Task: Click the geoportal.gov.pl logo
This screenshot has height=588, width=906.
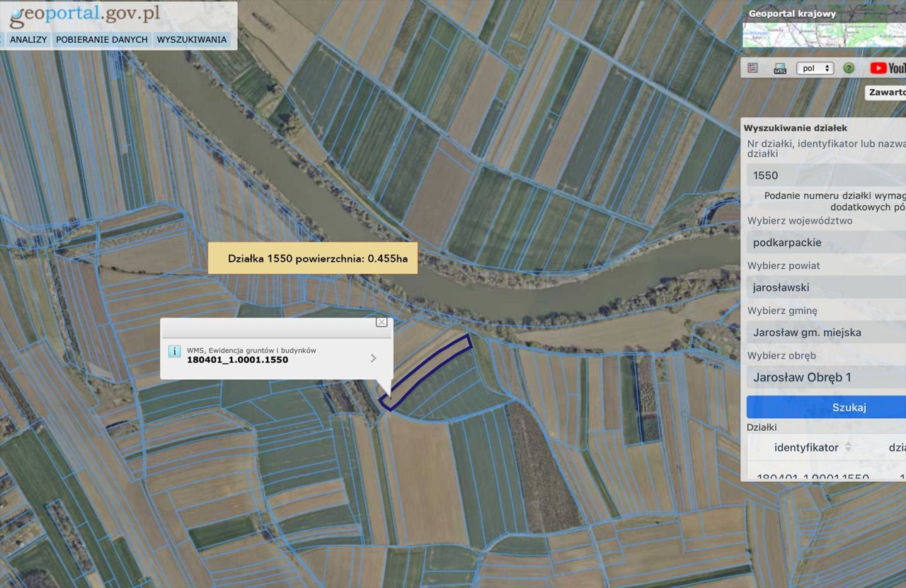Action: (x=85, y=14)
